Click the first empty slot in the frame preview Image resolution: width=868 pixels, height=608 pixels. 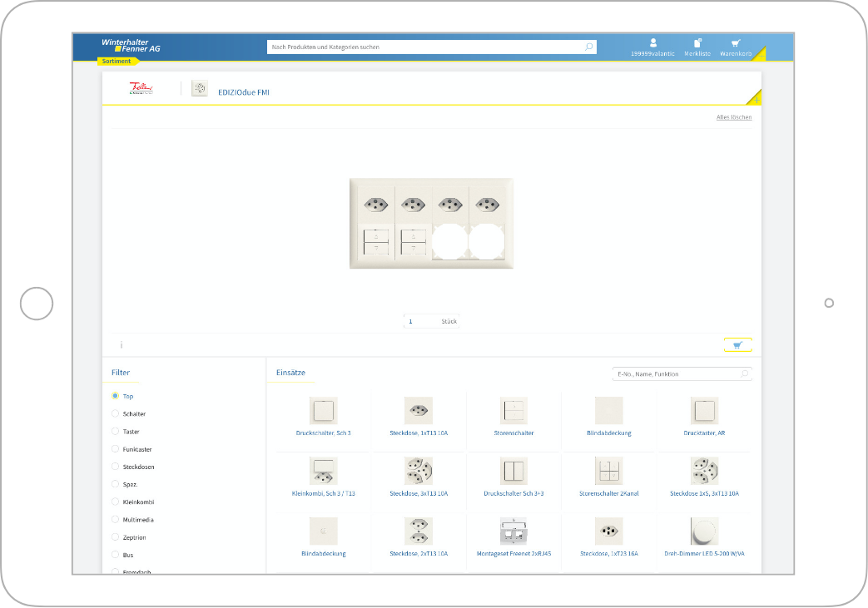[450, 244]
